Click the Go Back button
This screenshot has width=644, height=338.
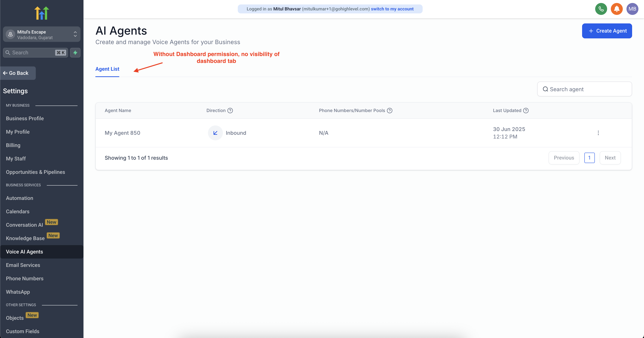[18, 73]
